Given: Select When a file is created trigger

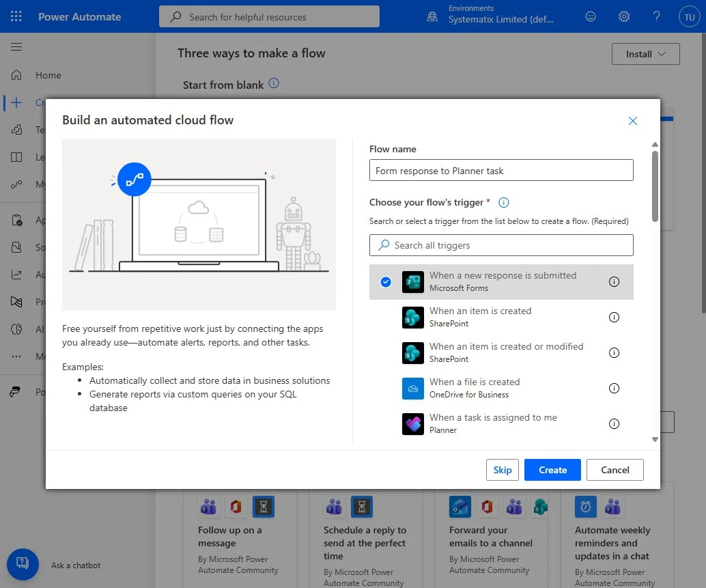Looking at the screenshot, I should click(x=501, y=389).
